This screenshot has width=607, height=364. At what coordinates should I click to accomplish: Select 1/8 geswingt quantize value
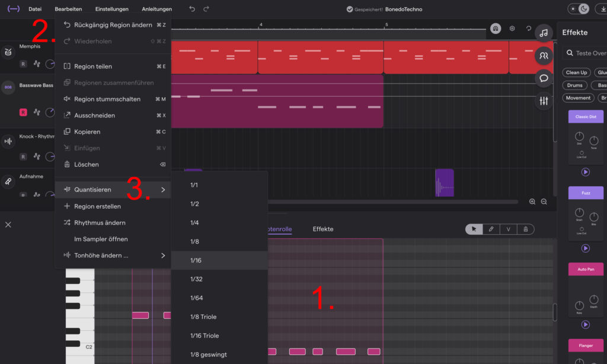219,355
